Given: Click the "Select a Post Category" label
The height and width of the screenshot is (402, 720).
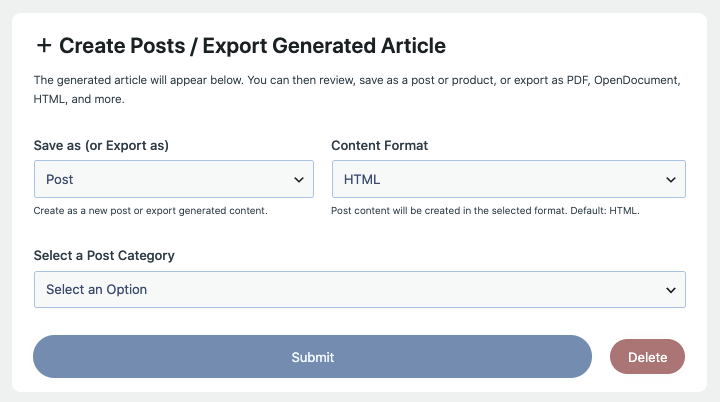Looking at the screenshot, I should (x=104, y=255).
